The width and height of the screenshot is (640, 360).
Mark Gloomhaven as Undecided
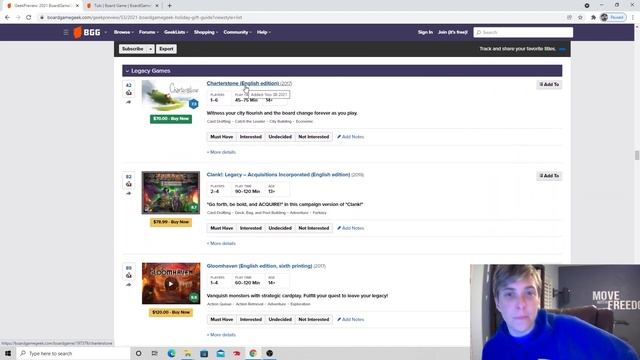pyautogui.click(x=280, y=320)
